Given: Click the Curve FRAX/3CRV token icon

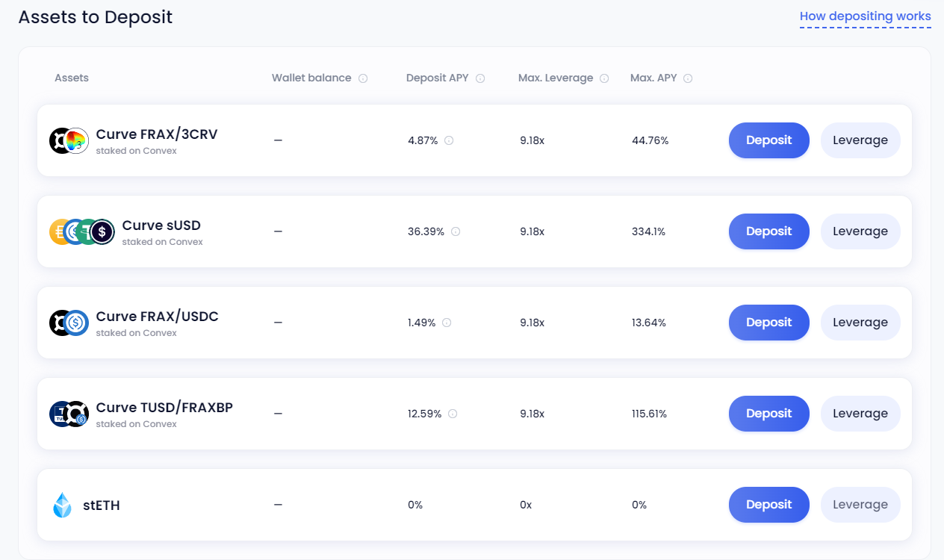Looking at the screenshot, I should tap(69, 140).
